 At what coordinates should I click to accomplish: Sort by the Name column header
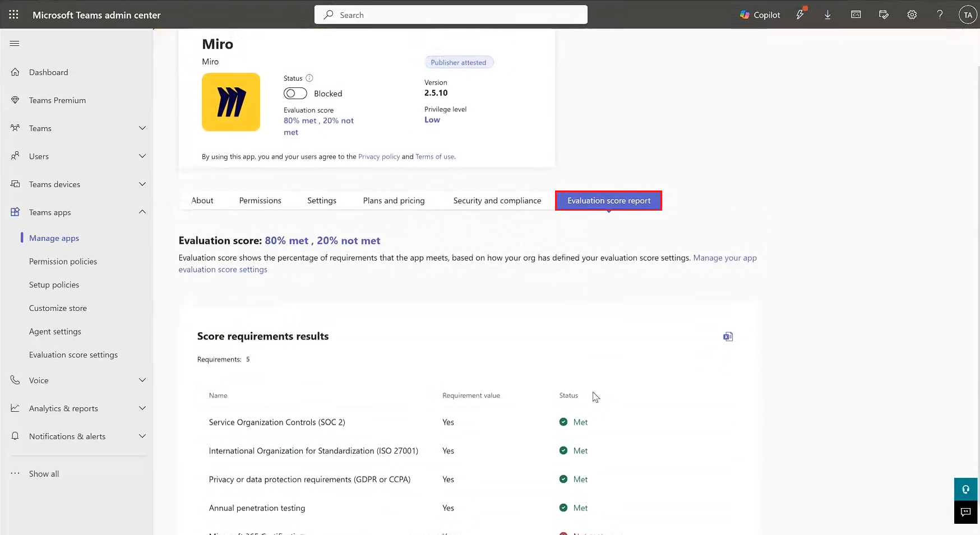click(218, 396)
